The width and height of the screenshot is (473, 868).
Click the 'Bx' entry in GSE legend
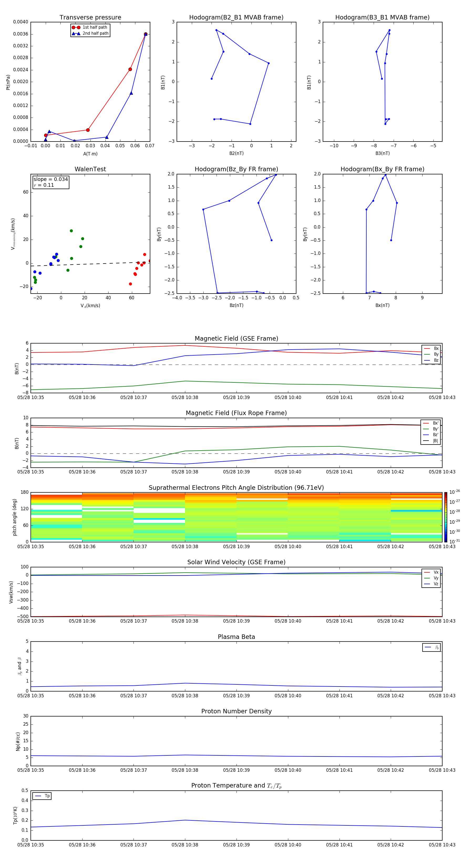(x=431, y=349)
